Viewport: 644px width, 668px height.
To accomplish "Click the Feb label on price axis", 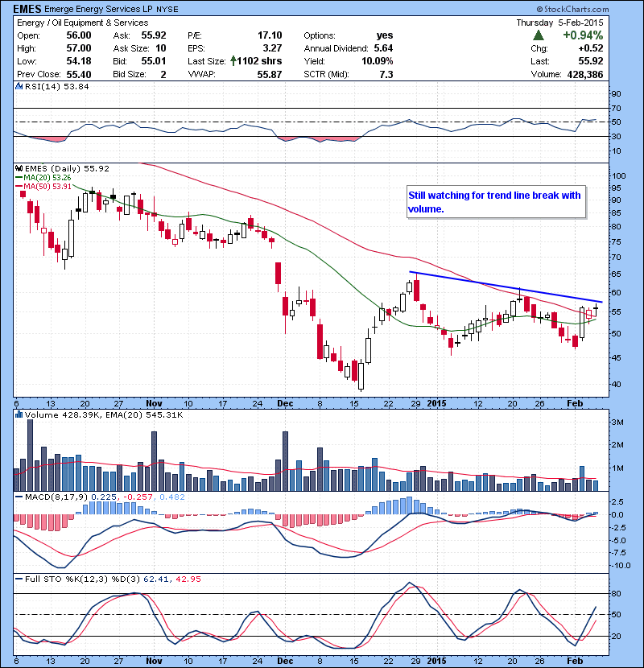I will [575, 403].
